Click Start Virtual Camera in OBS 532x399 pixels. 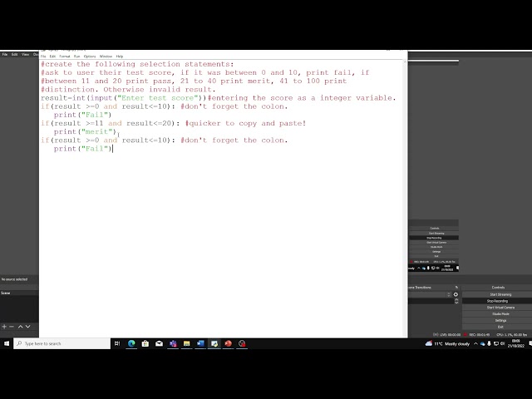coord(500,308)
